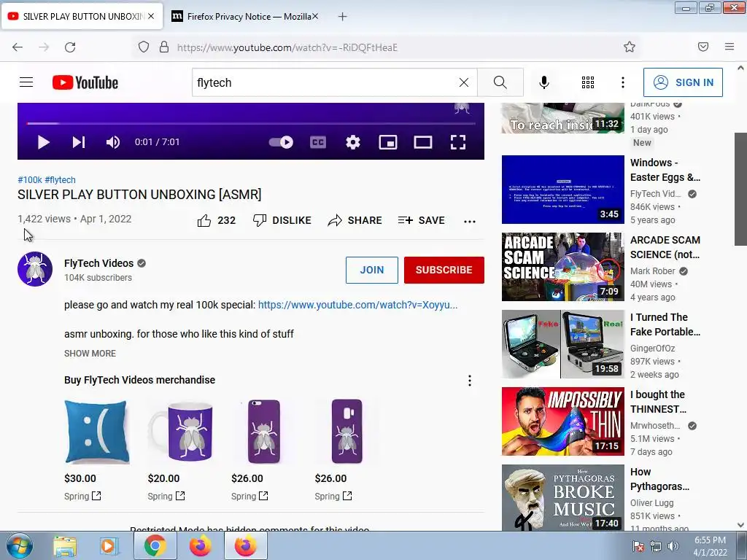Open How Pythagoras Broke Music video

[562, 497]
